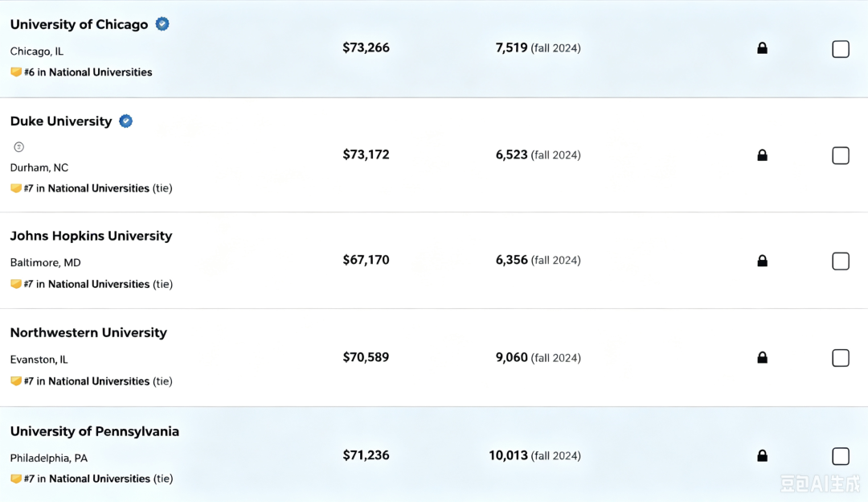Open the Northwestern University profile link
Screen dimensions: 868x502
(88, 332)
